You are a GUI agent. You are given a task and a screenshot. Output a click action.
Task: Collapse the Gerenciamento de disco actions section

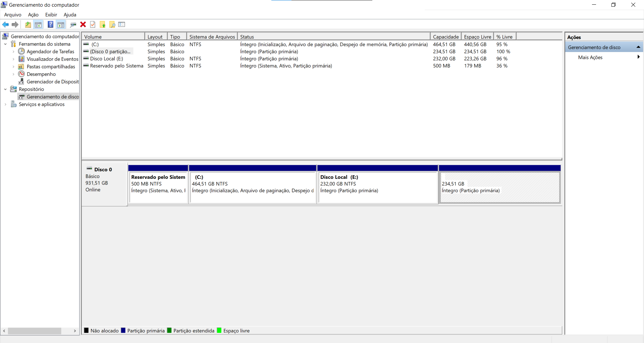[638, 47]
